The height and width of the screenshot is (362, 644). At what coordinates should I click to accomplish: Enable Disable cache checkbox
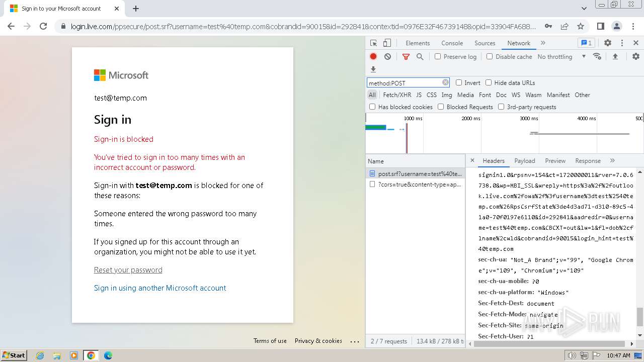(x=490, y=56)
